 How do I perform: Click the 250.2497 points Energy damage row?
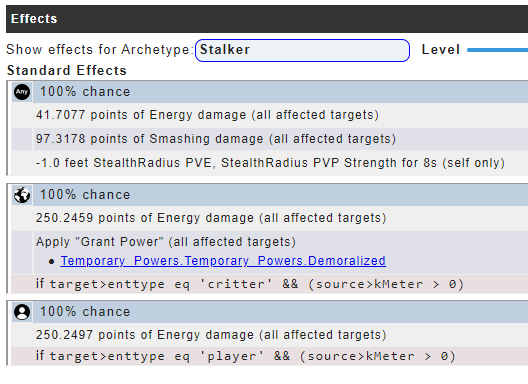click(280, 335)
